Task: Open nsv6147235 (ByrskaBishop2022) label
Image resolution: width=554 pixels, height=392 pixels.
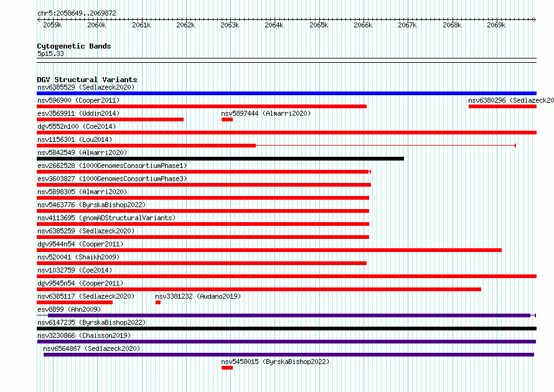Action: pyautogui.click(x=92, y=322)
